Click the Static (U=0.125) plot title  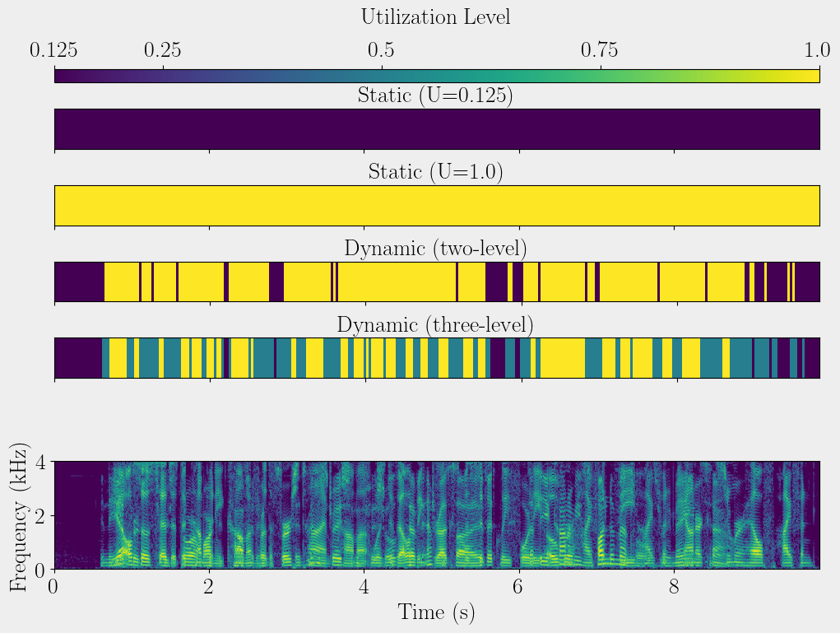coord(435,95)
